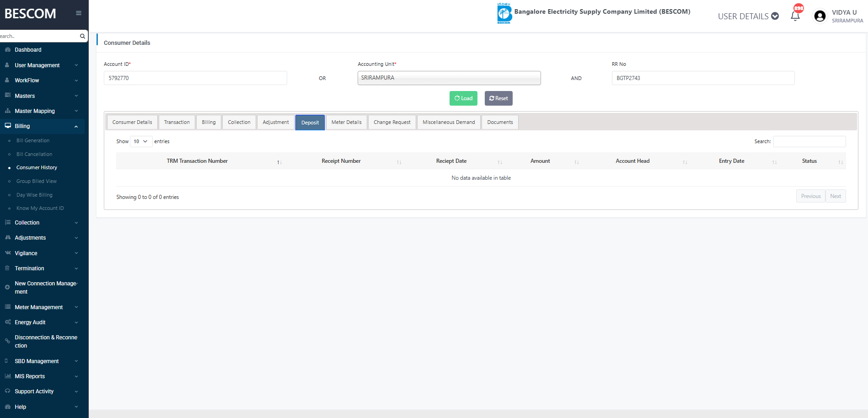Image resolution: width=868 pixels, height=418 pixels.
Task: Expand the MIS Reports menu
Action: 42,376
